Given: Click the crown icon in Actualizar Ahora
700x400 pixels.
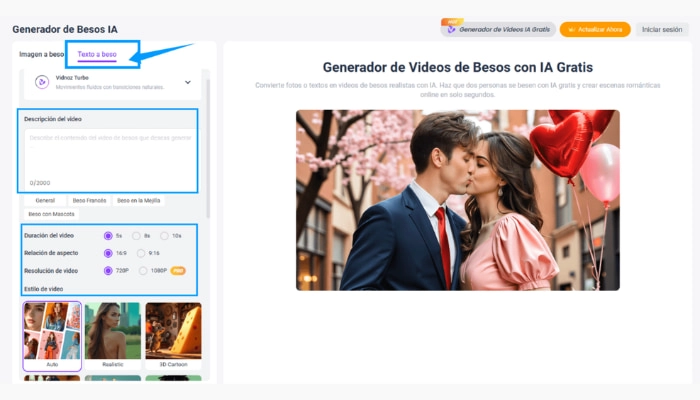Looking at the screenshot, I should click(x=571, y=29).
